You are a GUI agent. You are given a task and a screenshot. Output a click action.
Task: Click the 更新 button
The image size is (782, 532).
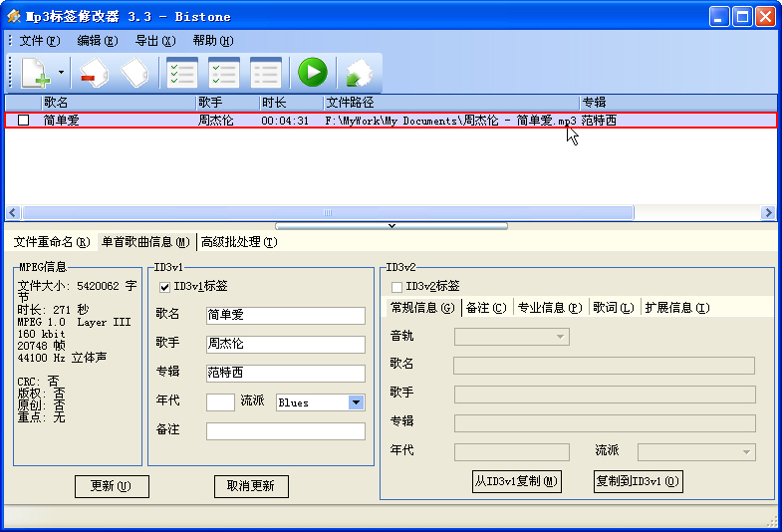pos(112,486)
